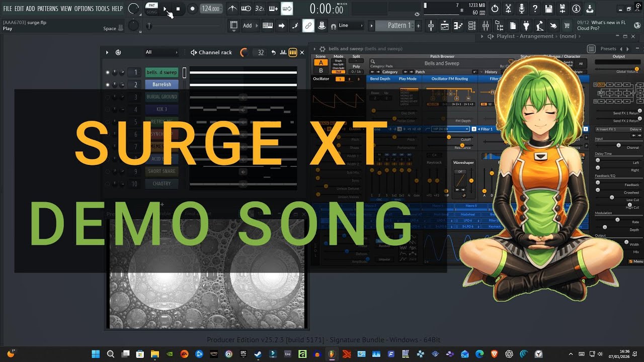Open the OPTIONS menu
The width and height of the screenshot is (644, 362).
tap(84, 9)
